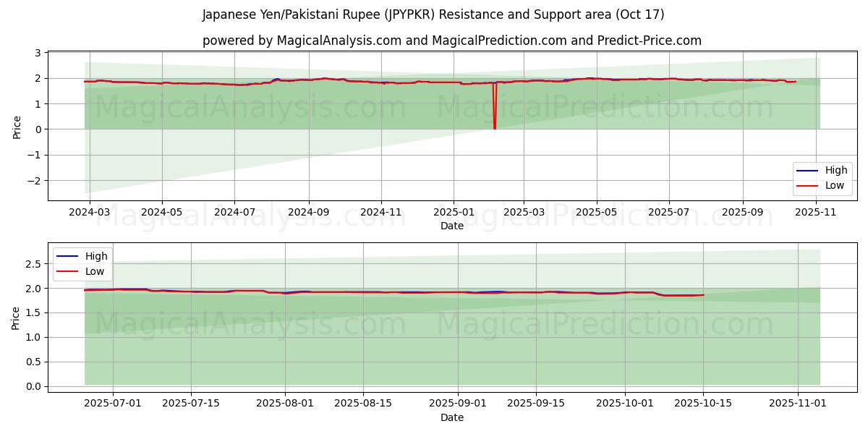868x434 pixels.
Task: Select the 2024-09 date tick on top chart
Action: (x=309, y=213)
